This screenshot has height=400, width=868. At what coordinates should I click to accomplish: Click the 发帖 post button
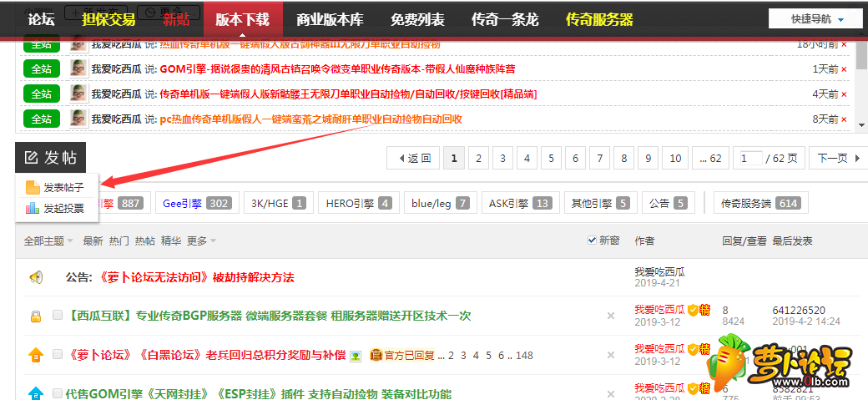(x=50, y=158)
